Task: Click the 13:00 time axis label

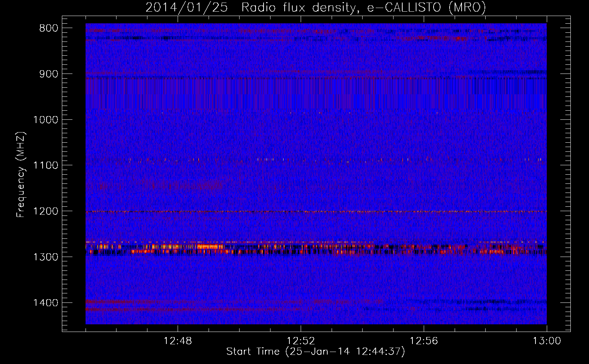Action: (547, 341)
